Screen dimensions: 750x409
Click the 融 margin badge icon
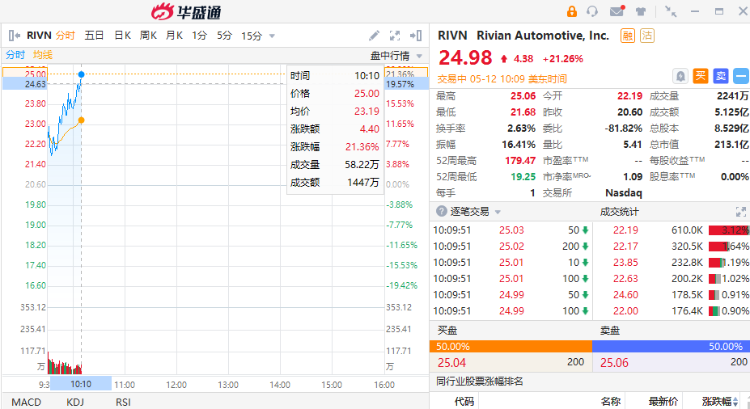[628, 35]
